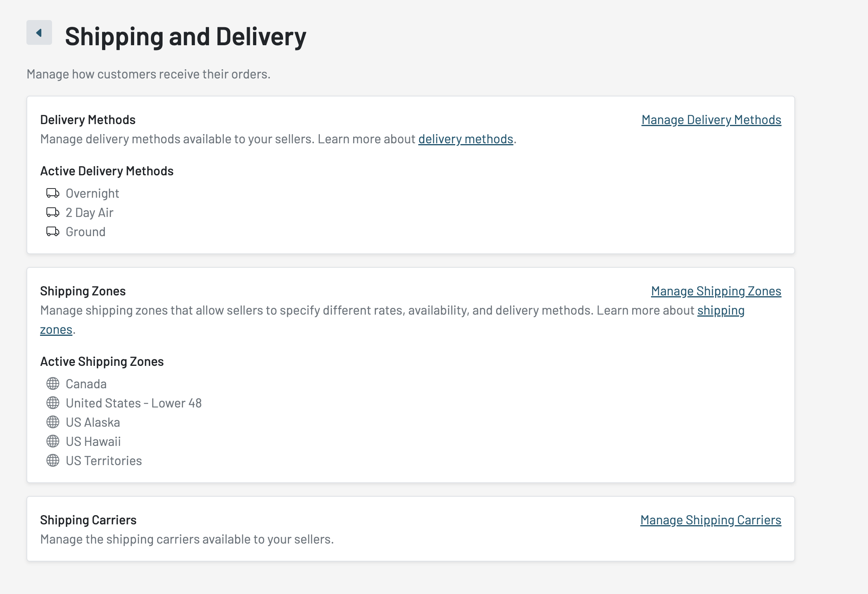The height and width of the screenshot is (594, 868).
Task: Click the truck icon beside Ground
Action: [53, 232]
